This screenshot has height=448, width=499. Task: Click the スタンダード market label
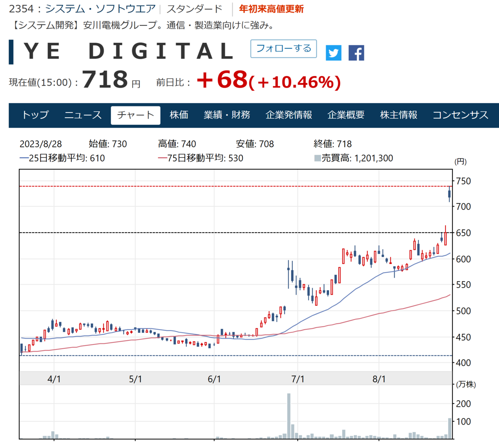pos(194,9)
